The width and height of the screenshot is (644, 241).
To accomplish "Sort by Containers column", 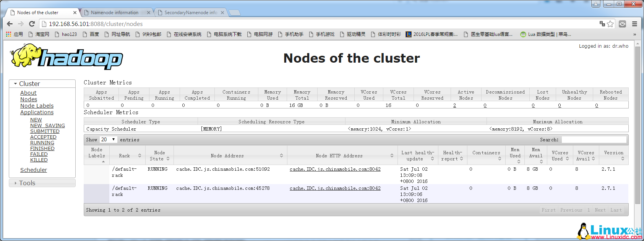I will [486, 155].
